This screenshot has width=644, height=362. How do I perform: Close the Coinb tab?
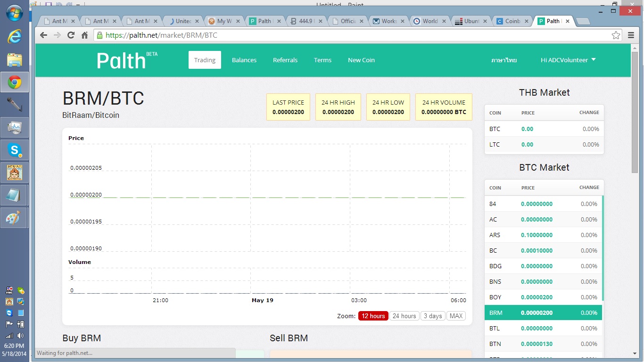(527, 21)
